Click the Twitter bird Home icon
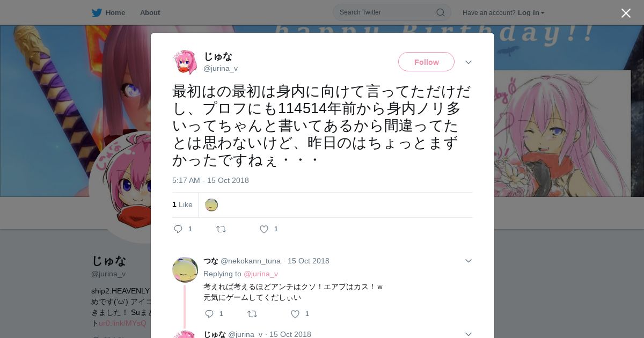 coord(97,12)
